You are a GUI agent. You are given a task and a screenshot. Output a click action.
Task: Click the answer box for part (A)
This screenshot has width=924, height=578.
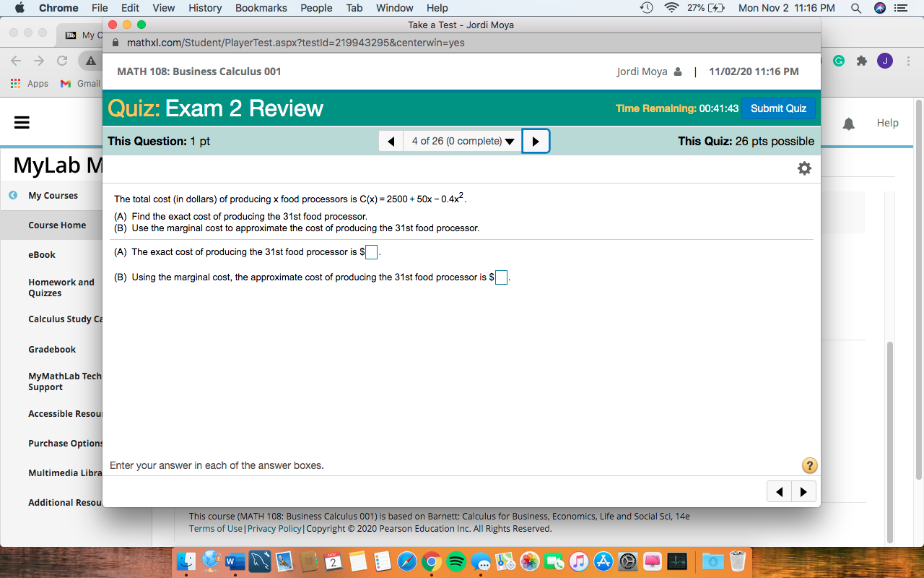pyautogui.click(x=371, y=252)
